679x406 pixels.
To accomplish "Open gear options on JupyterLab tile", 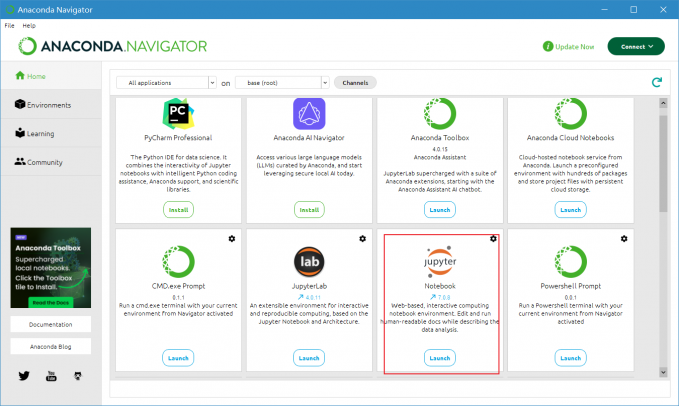I will (362, 238).
